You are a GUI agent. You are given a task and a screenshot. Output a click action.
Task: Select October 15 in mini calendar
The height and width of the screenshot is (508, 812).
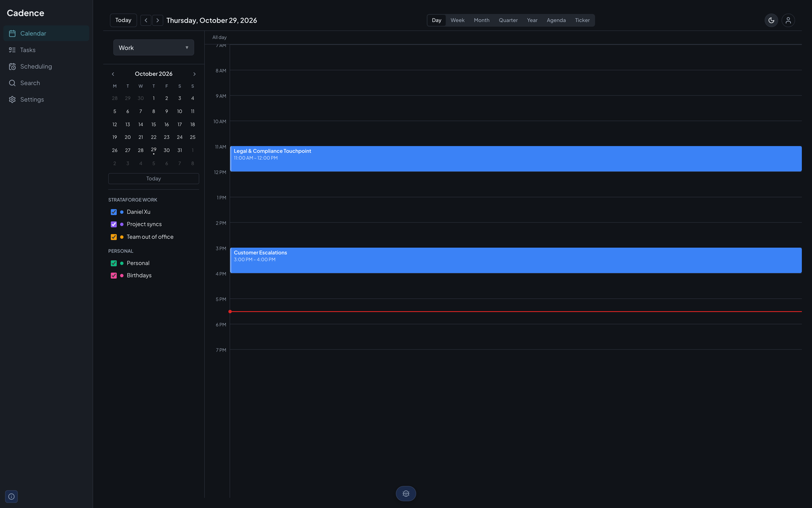point(153,124)
